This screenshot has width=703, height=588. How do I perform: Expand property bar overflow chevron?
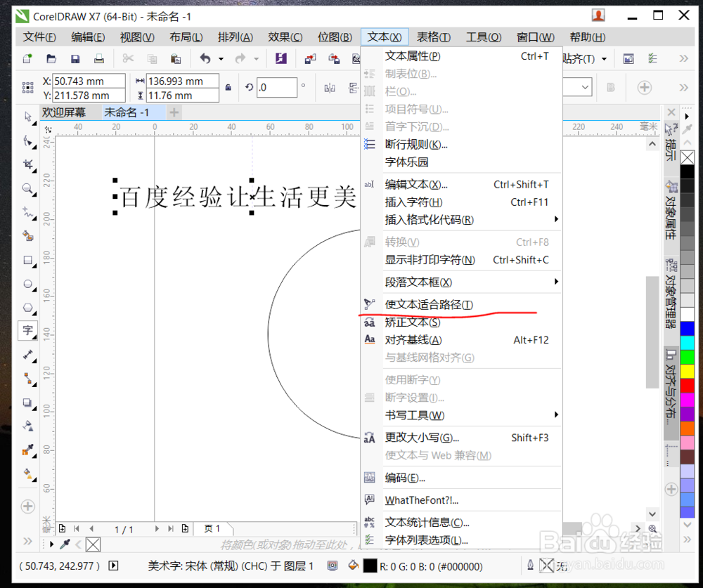coord(683,87)
